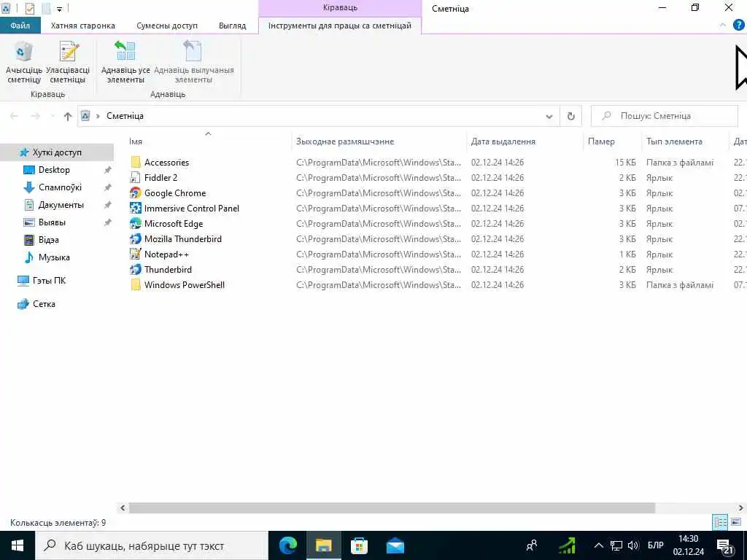Show hidden tray icons chevron
747x560 pixels.
[x=598, y=545]
